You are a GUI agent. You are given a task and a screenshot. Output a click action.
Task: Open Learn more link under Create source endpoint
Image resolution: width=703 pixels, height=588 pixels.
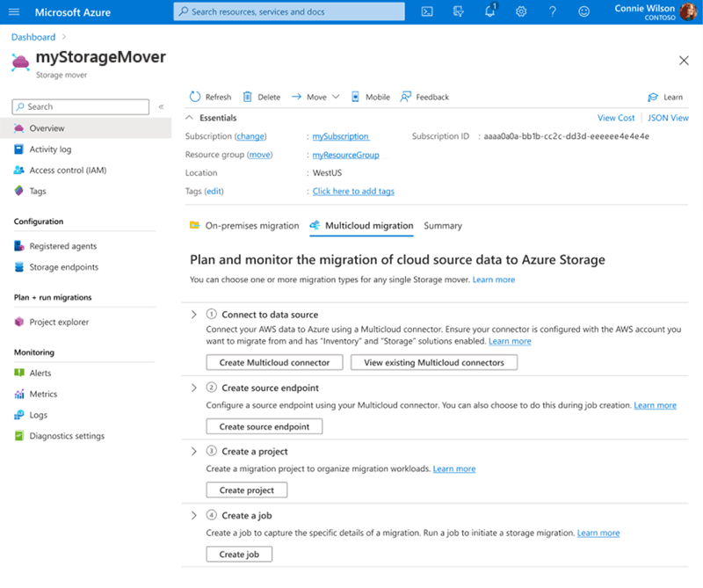pyautogui.click(x=655, y=405)
